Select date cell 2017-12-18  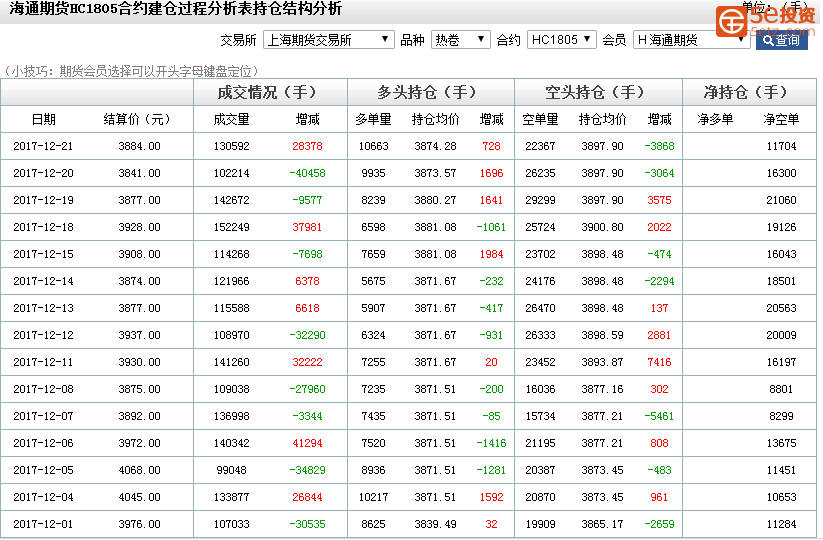click(43, 227)
